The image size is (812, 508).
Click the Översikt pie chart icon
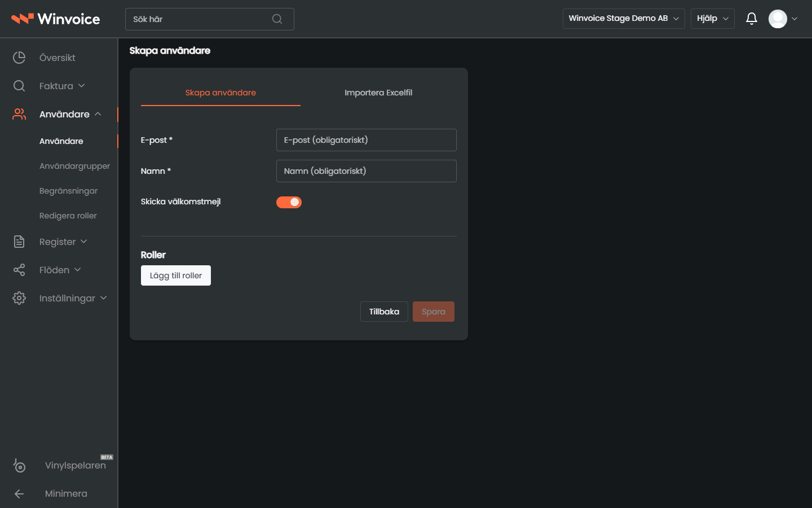(19, 58)
